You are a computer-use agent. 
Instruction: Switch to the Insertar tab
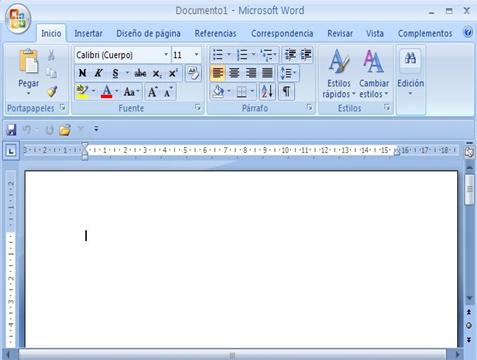pyautogui.click(x=88, y=33)
